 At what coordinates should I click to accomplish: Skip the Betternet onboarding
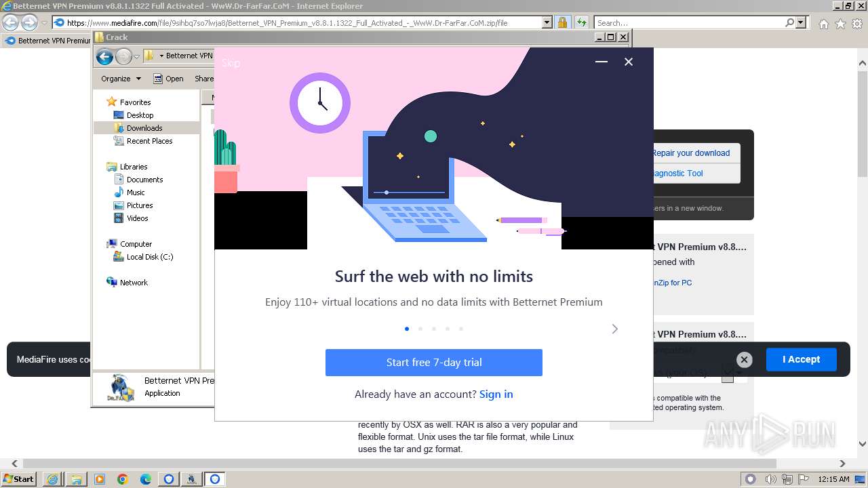231,63
